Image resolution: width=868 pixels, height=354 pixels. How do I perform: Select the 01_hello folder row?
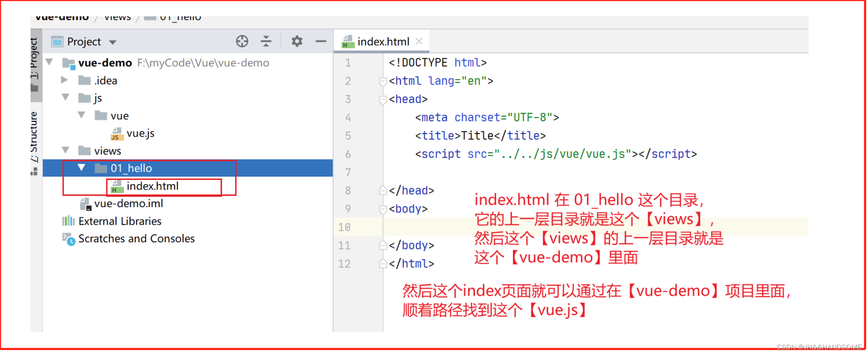[188, 168]
